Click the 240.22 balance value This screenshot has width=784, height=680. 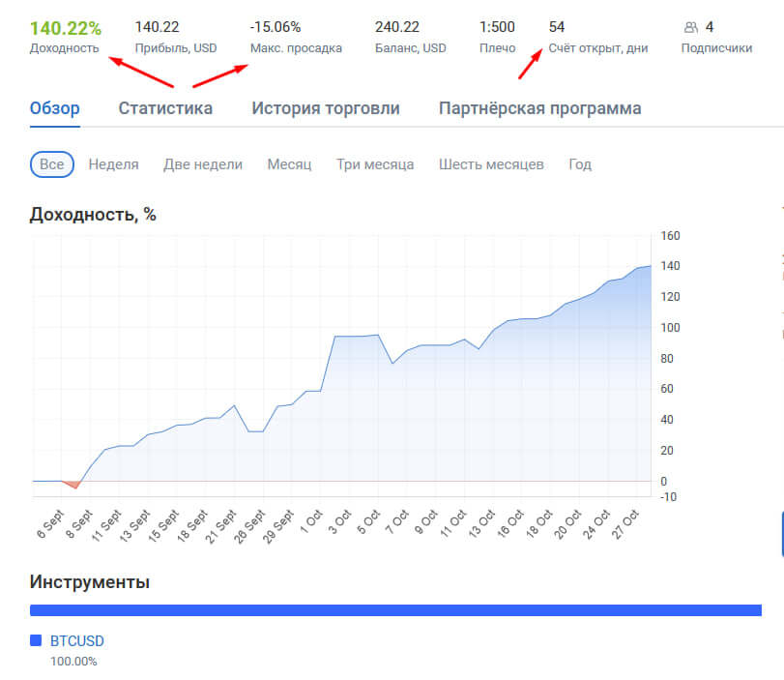(397, 27)
